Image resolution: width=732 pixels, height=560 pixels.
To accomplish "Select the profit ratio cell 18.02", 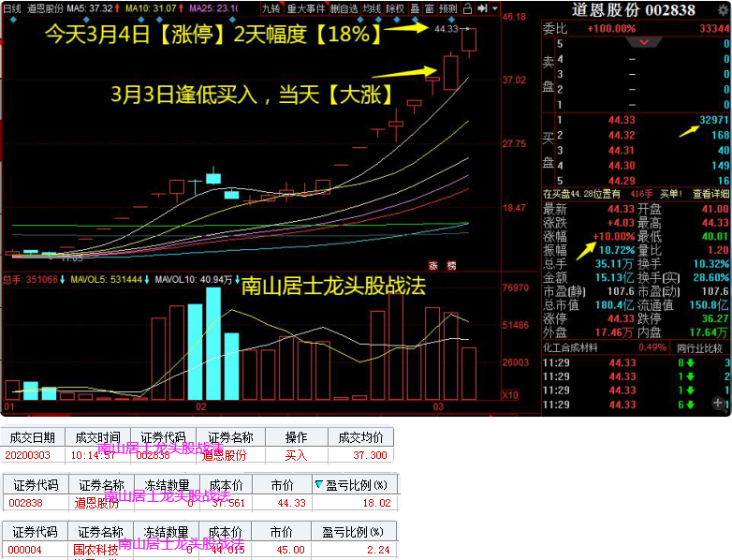I will pyautogui.click(x=376, y=503).
